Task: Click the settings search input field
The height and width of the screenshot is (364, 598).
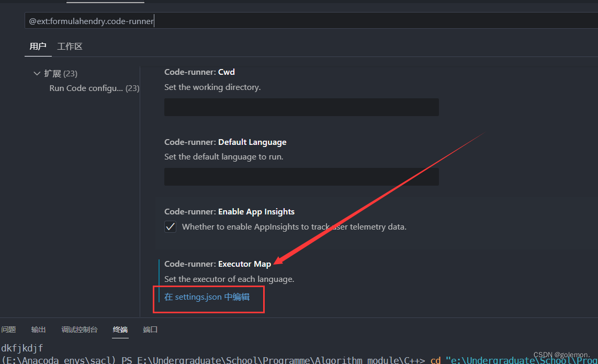Action: (209, 20)
